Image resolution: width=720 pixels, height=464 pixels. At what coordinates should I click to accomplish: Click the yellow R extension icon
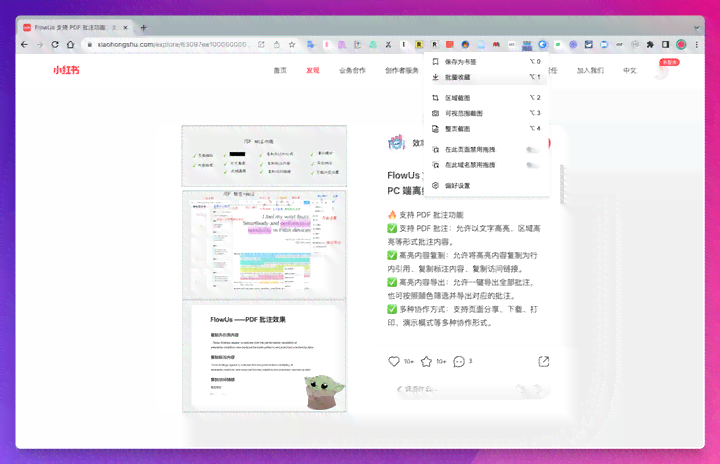(419, 45)
